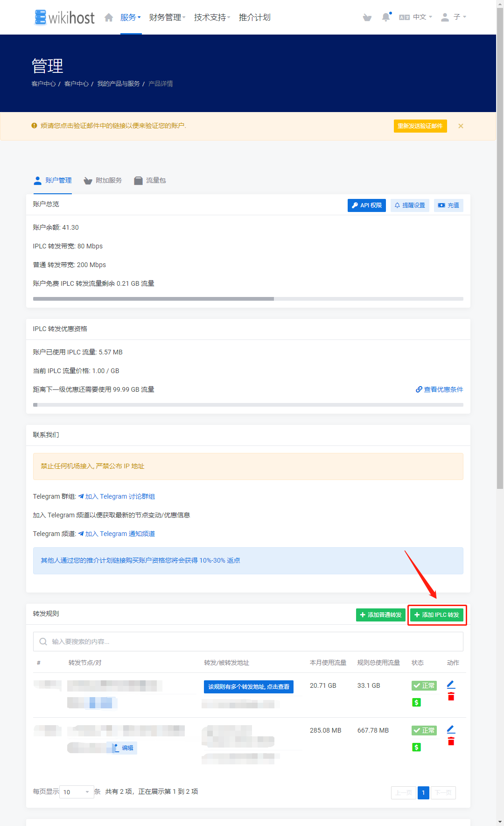Click 我的产品与服务 breadcrumb
Viewport: 504px width, 826px height.
point(119,84)
